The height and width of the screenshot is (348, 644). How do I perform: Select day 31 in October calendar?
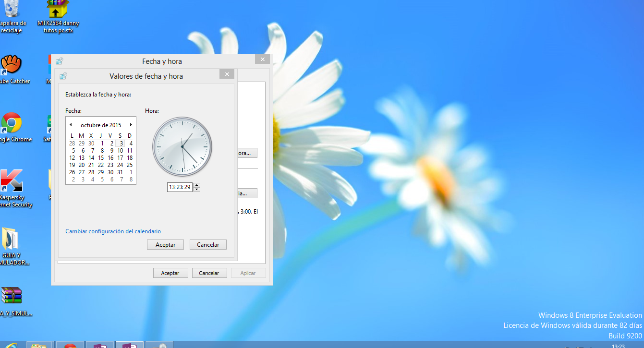pyautogui.click(x=120, y=172)
